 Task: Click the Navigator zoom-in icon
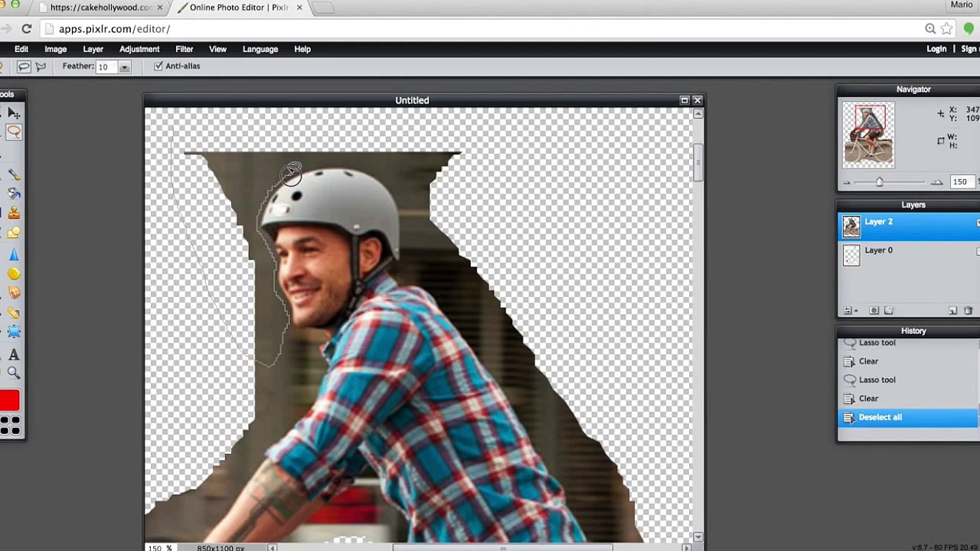tap(936, 182)
